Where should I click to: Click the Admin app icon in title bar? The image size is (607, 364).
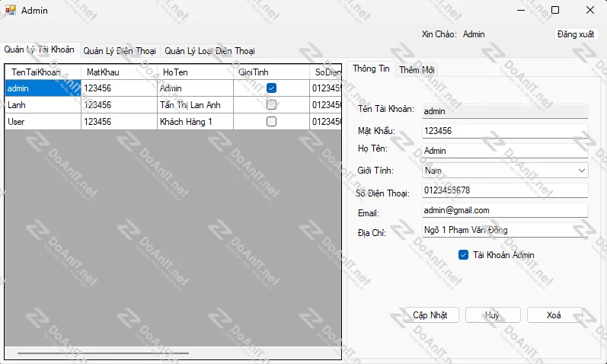(10, 11)
